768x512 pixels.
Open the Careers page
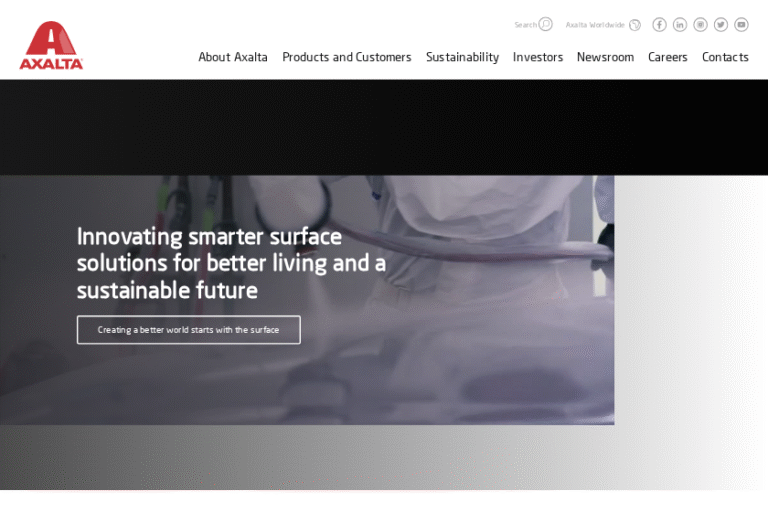click(668, 57)
